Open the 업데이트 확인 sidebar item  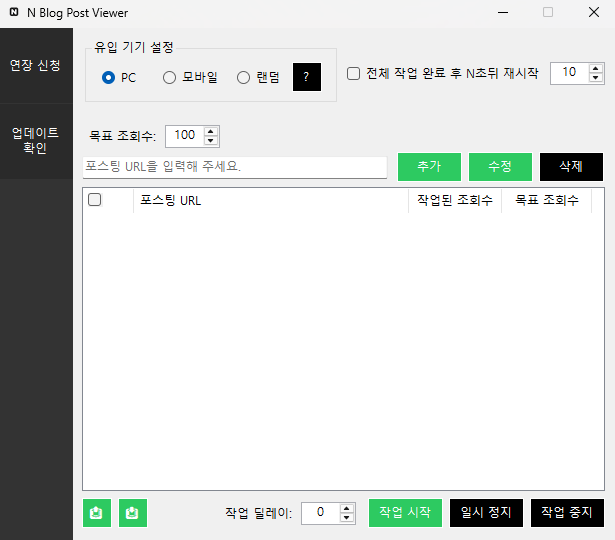click(x=36, y=141)
